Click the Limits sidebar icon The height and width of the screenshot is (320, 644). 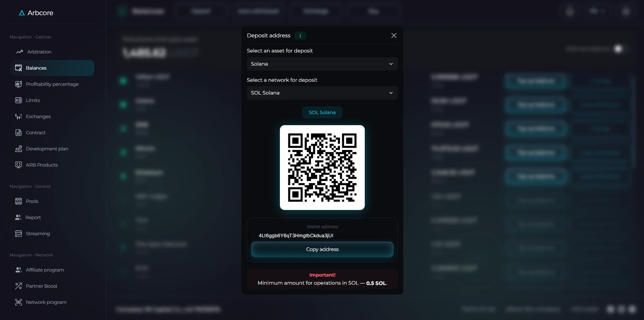(19, 100)
